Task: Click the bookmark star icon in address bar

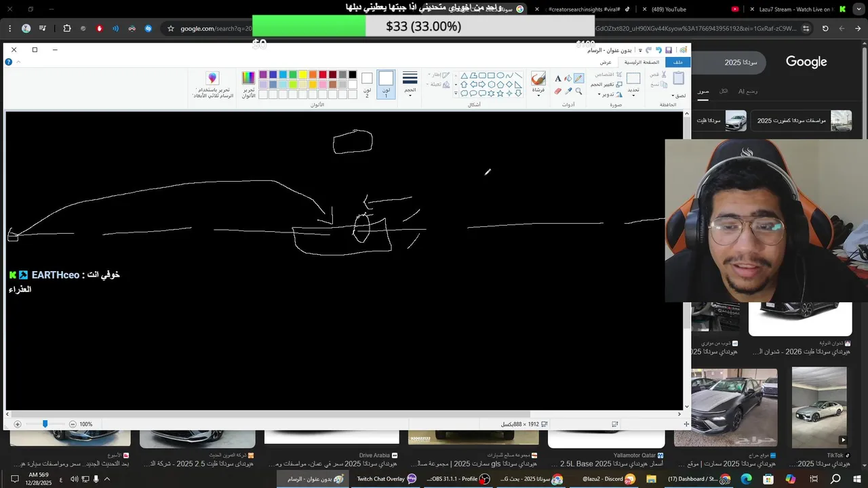Action: (171, 28)
